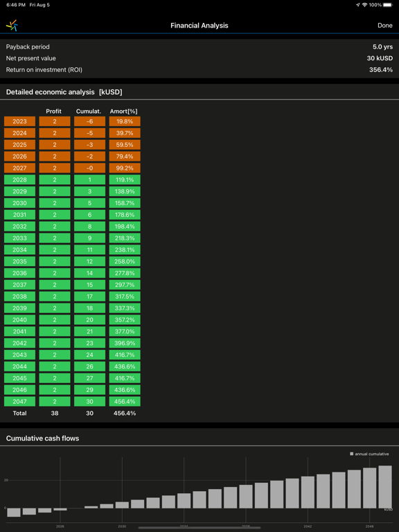399x532 pixels.
Task: Tap the 19.8% amortization cell
Action: tap(125, 121)
